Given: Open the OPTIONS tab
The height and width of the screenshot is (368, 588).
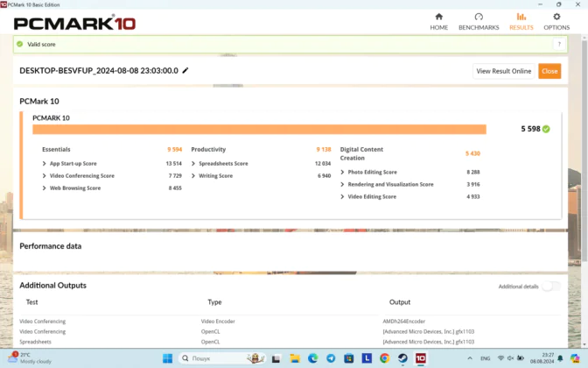Looking at the screenshot, I should pyautogui.click(x=556, y=22).
